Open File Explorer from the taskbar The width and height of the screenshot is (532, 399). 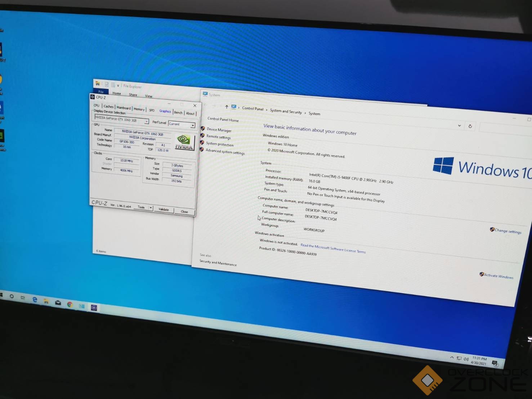coord(46,301)
